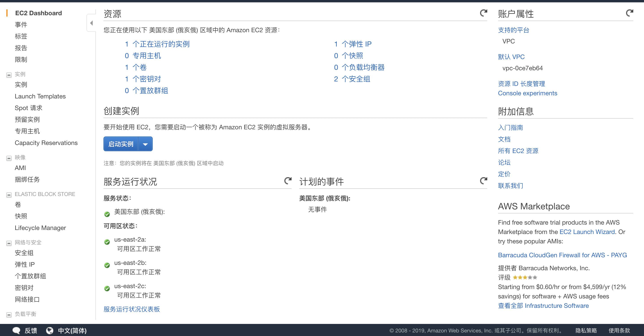
Task: Refresh the 资源 panel
Action: click(x=483, y=13)
